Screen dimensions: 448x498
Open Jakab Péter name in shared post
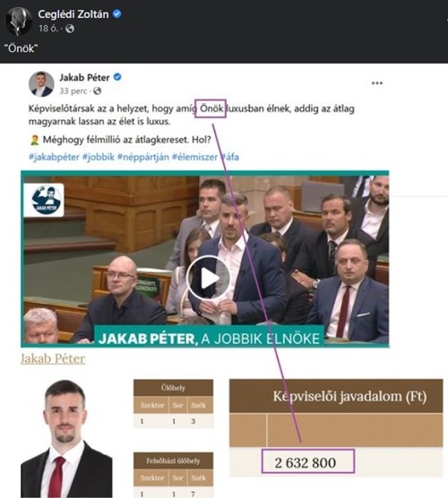coord(84,77)
